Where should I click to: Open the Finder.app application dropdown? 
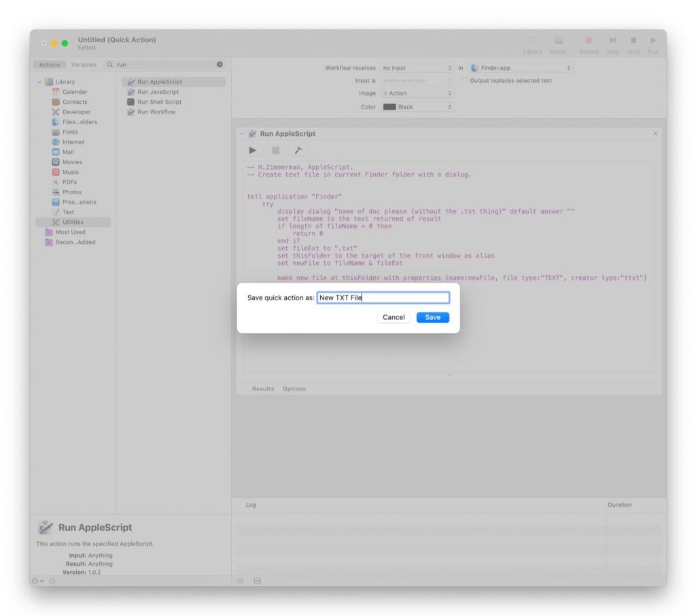(521, 68)
